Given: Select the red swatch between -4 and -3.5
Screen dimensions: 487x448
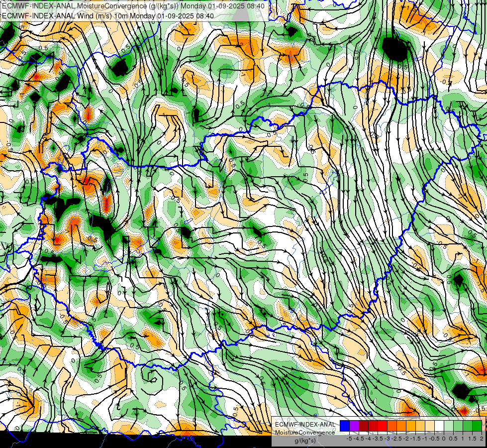Looking at the screenshot, I should point(373,426).
